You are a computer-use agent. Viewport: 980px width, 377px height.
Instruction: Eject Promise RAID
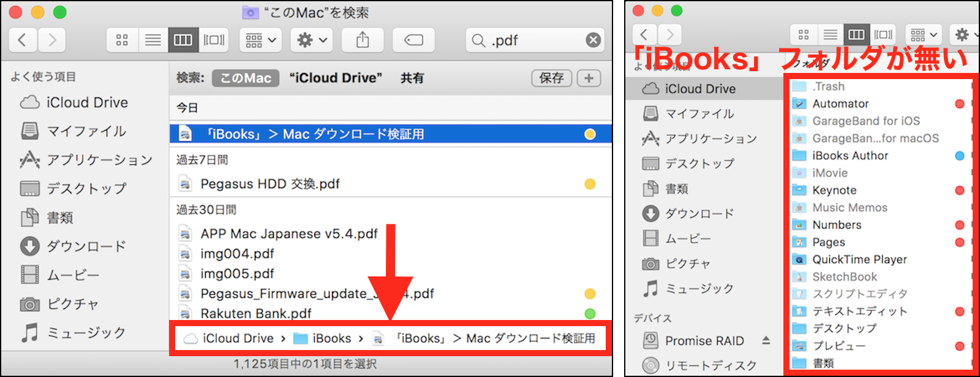tap(766, 340)
